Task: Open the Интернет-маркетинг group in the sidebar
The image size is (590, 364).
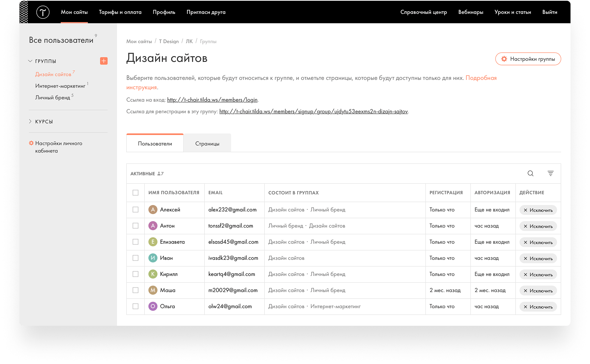Action: (60, 86)
